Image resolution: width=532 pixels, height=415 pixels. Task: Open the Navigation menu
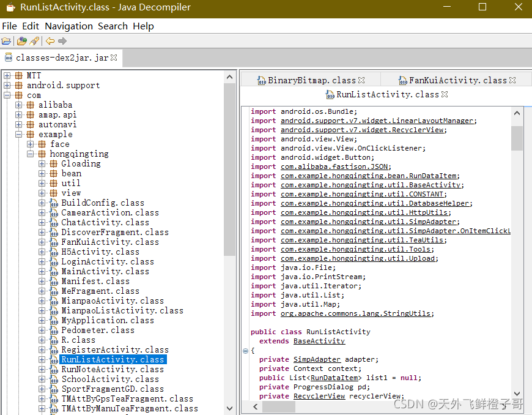pyautogui.click(x=69, y=26)
